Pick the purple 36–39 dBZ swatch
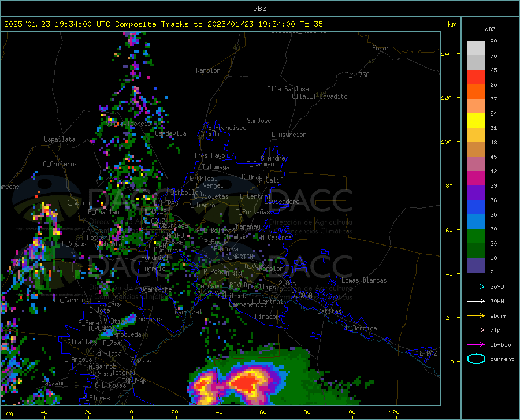The width and height of the screenshot is (520, 420). click(x=476, y=193)
